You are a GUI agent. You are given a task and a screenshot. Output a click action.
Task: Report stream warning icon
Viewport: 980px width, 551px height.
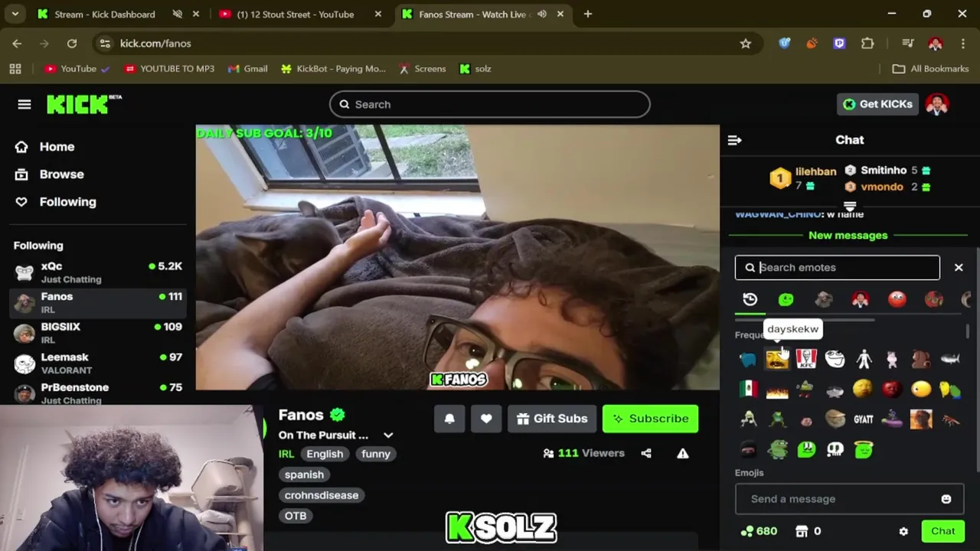point(683,453)
